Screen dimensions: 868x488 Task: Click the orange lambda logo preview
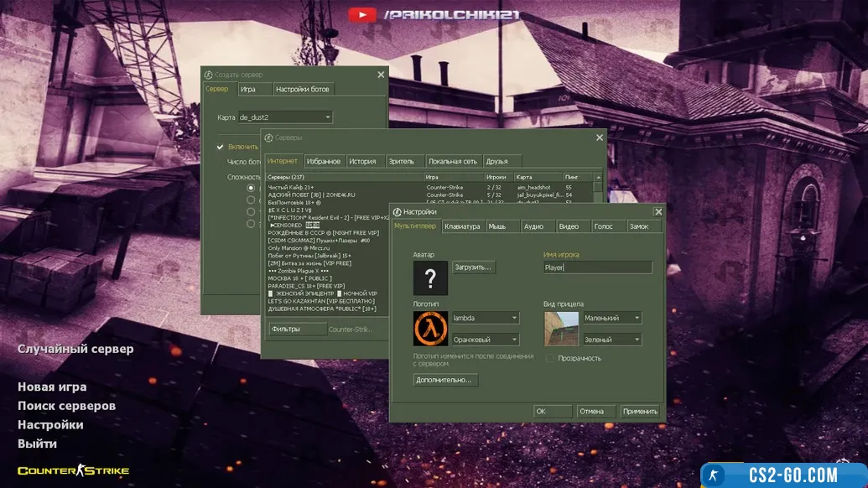[430, 329]
